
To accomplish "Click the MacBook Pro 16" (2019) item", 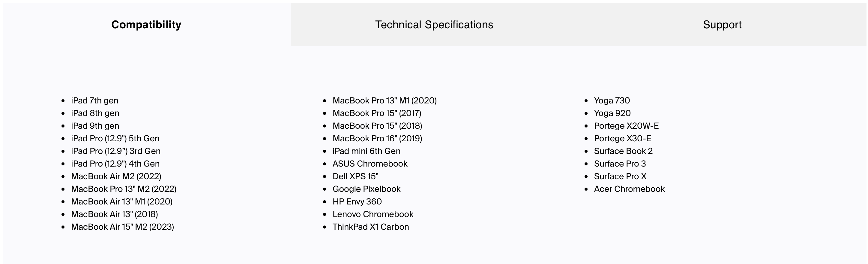I will [x=377, y=138].
